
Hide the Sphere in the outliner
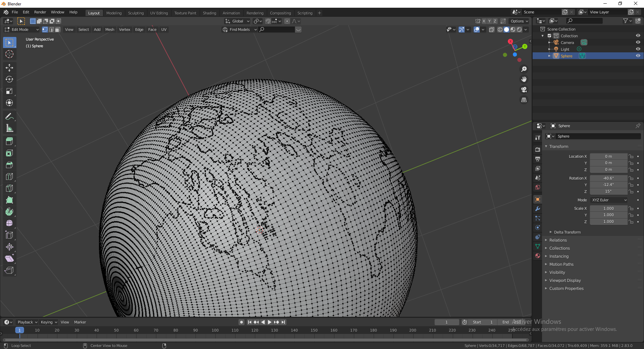[x=638, y=56]
